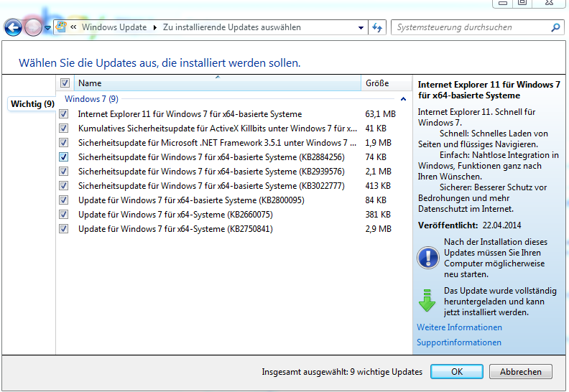Click the Windows Update address bar icon

tap(61, 27)
